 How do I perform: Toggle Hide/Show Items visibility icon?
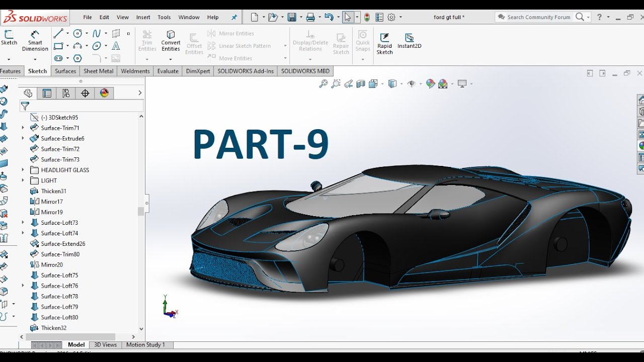(x=412, y=84)
